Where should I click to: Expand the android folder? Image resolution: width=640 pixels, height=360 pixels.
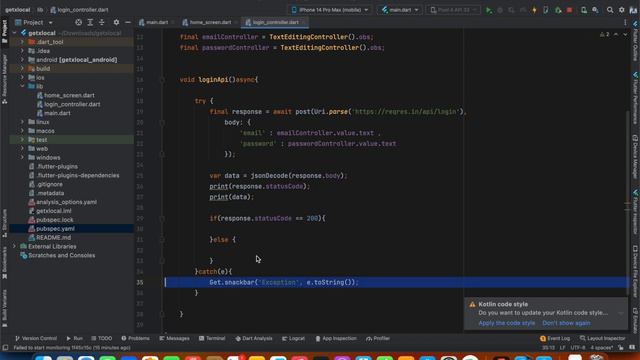(22, 60)
